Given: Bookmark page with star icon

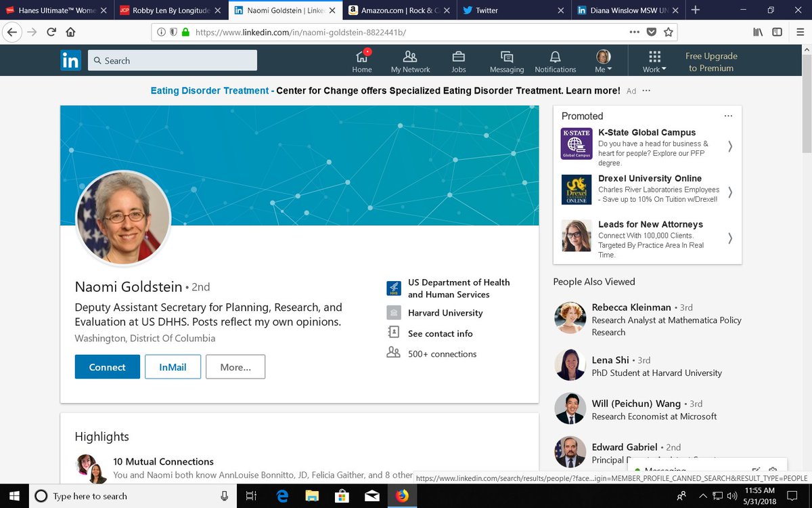Looking at the screenshot, I should [668, 32].
